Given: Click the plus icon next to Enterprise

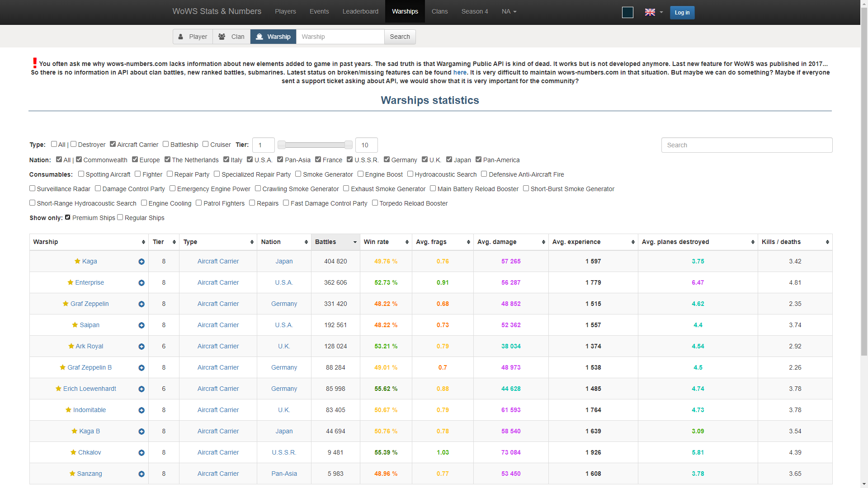Looking at the screenshot, I should coord(142,283).
